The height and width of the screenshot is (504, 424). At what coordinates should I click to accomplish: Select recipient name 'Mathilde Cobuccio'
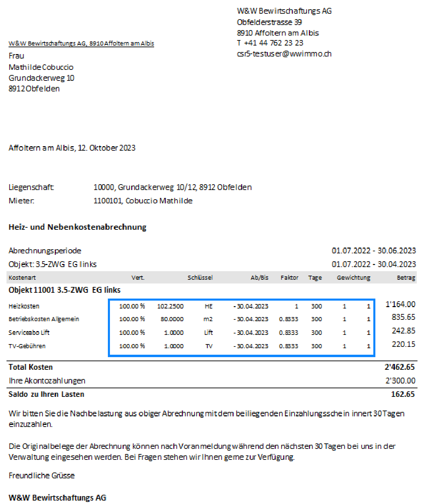pyautogui.click(x=41, y=67)
